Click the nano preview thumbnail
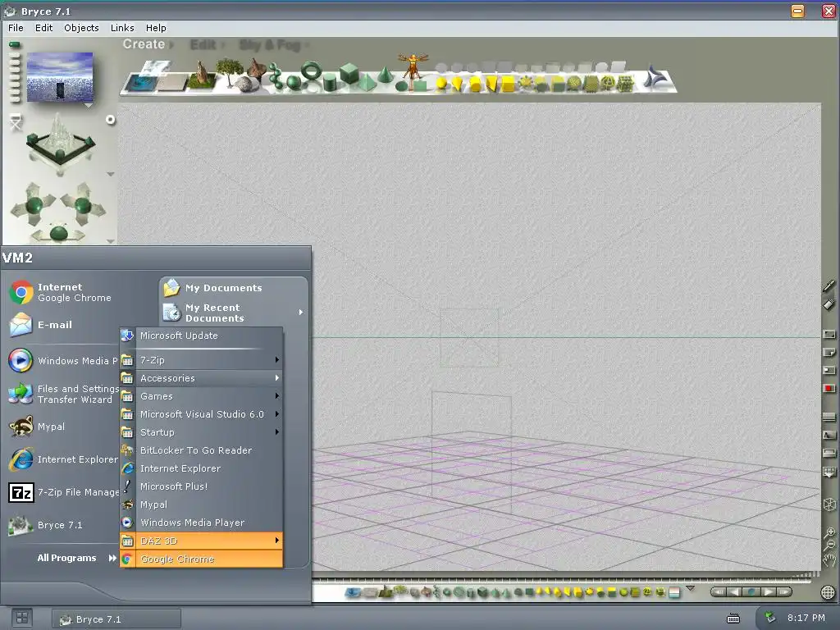This screenshot has height=630, width=840. [x=60, y=76]
